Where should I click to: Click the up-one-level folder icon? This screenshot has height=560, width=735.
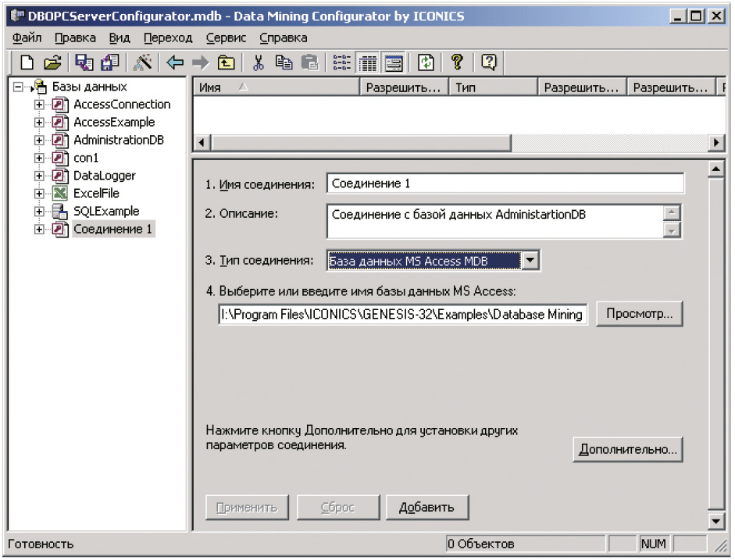tap(226, 62)
